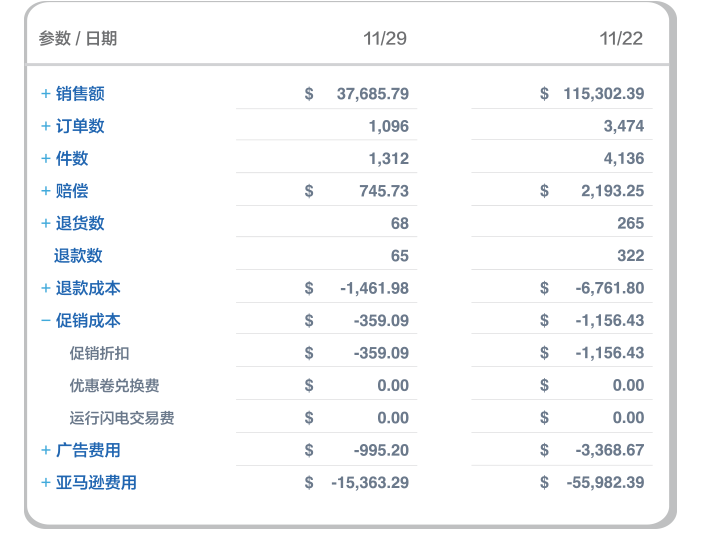
Task: Click the 11/22 date column header
Action: [621, 39]
